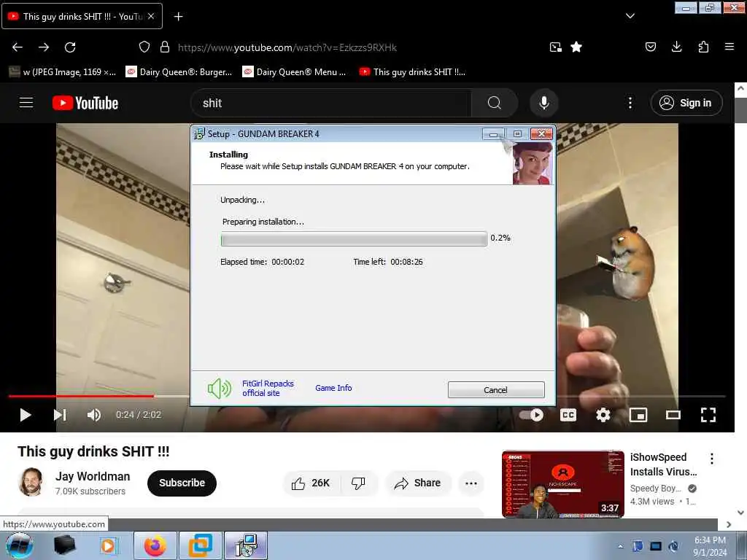Click the installation progress bar
Screen dimensions: 747x560
coord(354,238)
